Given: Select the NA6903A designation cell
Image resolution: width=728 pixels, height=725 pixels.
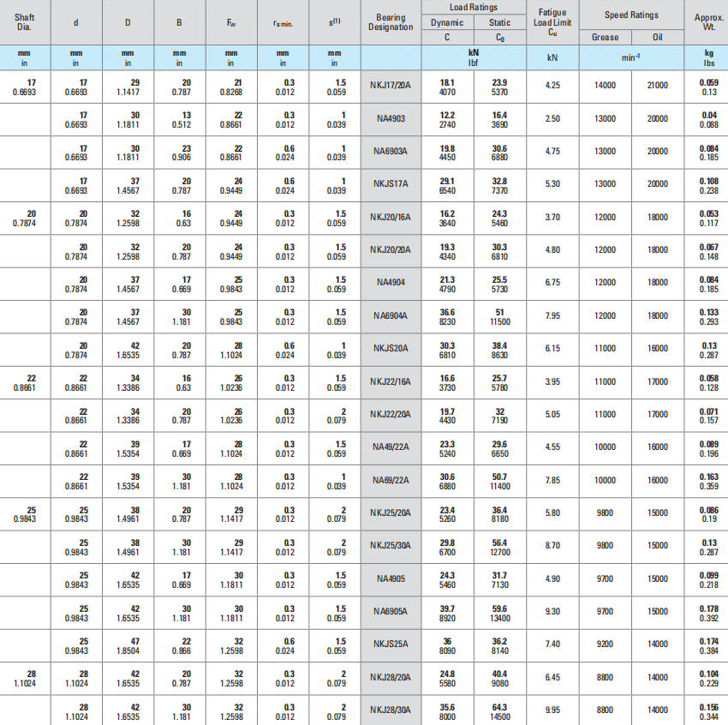Looking at the screenshot, I should click(391, 152).
